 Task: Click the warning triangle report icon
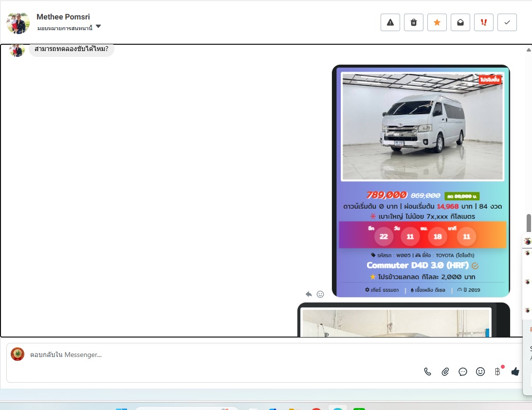390,22
